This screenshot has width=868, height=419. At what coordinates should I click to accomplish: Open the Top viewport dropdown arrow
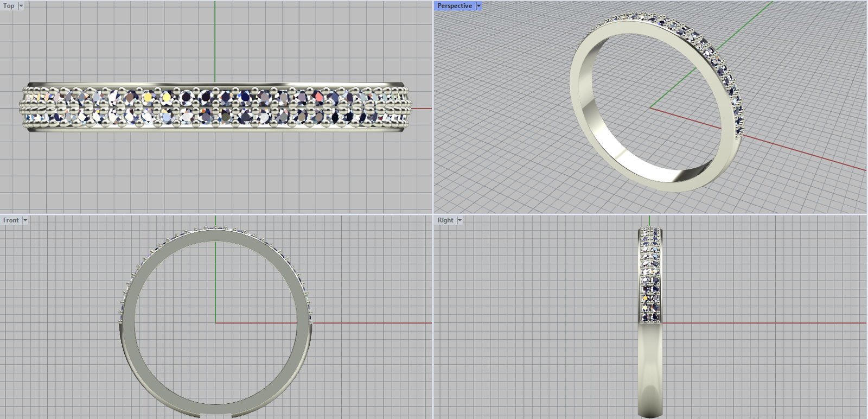click(x=21, y=6)
